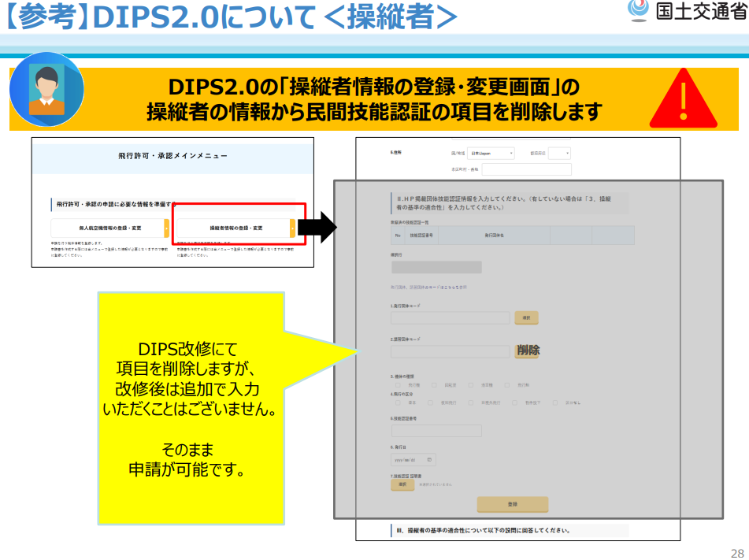
Task: Open the calendar icon in 発行日 field
Action: click(x=429, y=459)
